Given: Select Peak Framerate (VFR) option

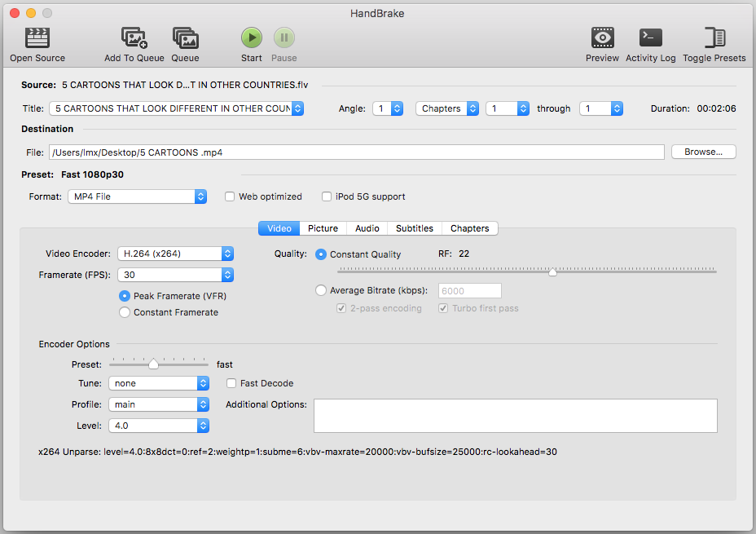Looking at the screenshot, I should click(x=125, y=296).
